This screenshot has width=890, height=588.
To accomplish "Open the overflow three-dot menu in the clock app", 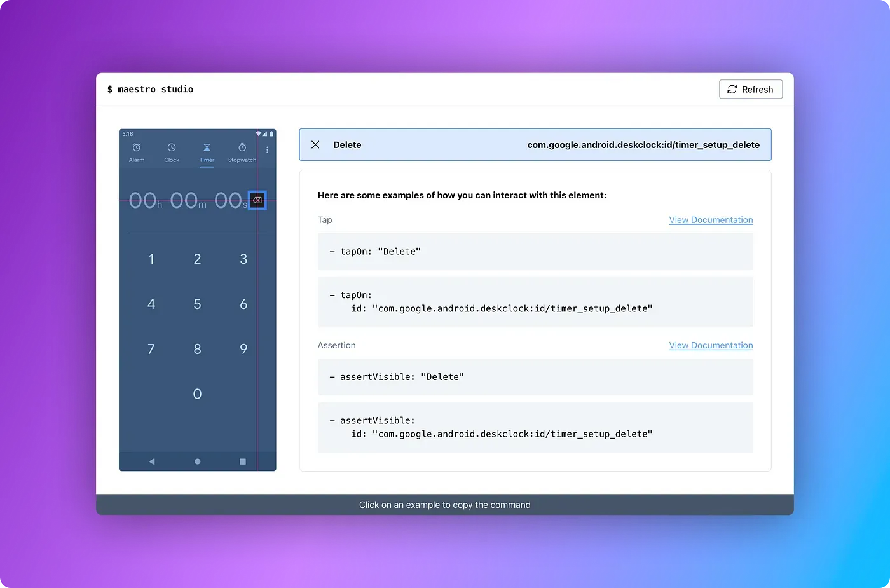I will point(267,150).
